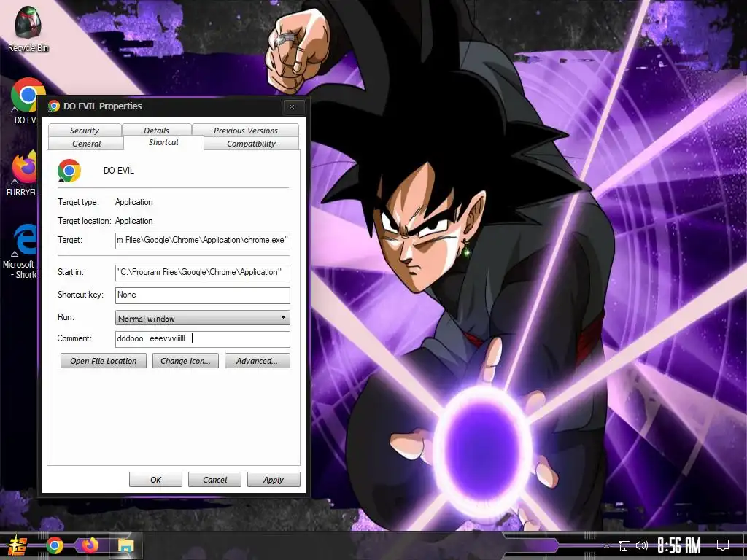Viewport: 747px width, 560px height.
Task: Switch to the General tab
Action: 86,144
